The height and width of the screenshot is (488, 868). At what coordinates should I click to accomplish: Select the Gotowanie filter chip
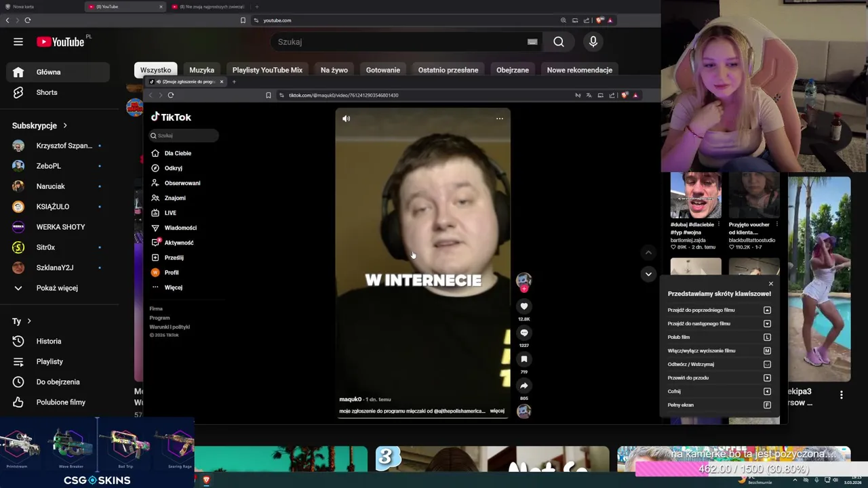click(383, 70)
